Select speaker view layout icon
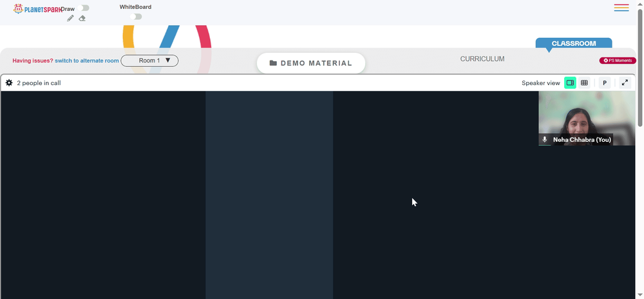The image size is (644, 299). coord(570,82)
